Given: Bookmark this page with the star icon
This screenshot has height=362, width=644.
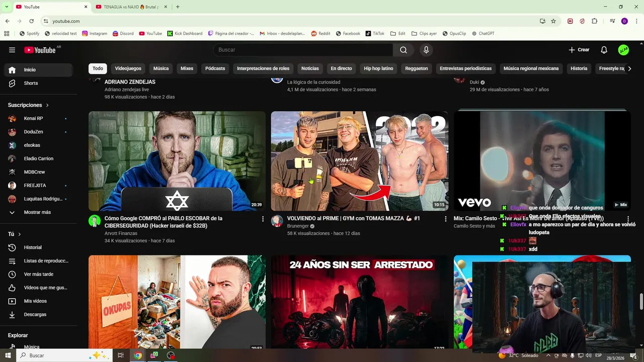Looking at the screenshot, I should pos(553,21).
